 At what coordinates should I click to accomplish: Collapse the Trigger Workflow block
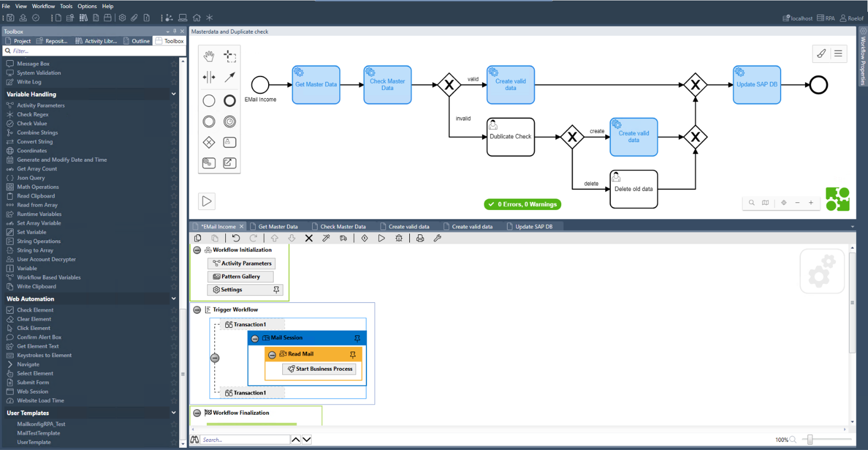[197, 310]
